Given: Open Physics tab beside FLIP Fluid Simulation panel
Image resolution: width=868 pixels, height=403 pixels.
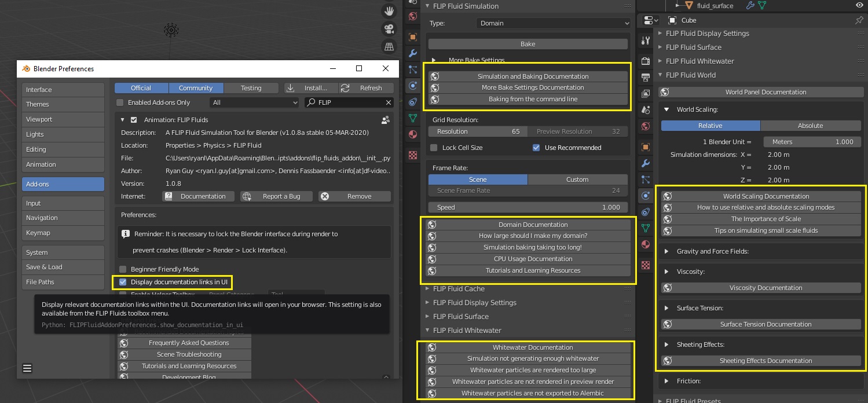Looking at the screenshot, I should (x=413, y=86).
